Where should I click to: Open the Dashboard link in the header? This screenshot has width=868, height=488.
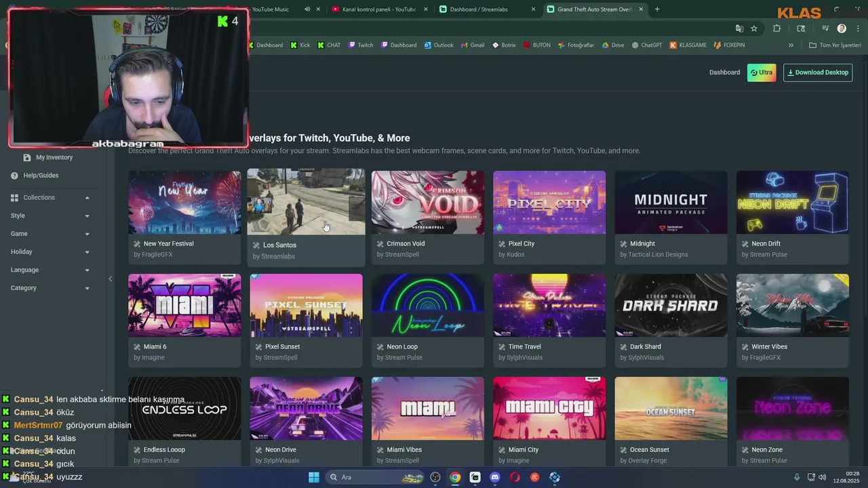tap(724, 73)
